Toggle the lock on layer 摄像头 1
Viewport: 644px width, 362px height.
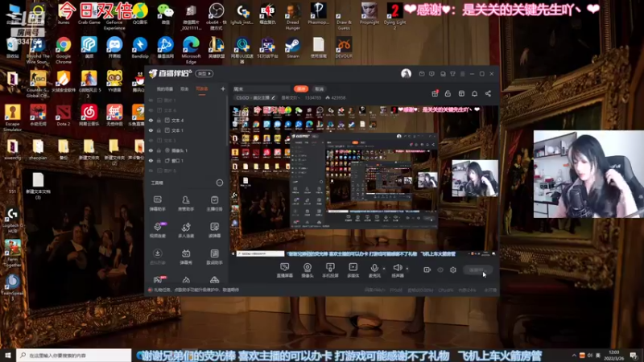point(159,150)
